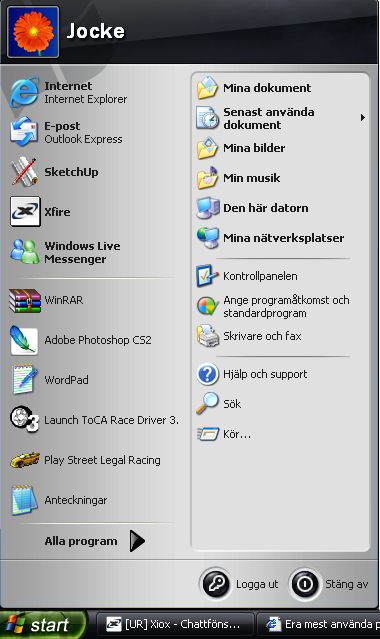Click the ToCA Race Driver 3 icon
The image size is (380, 639).
tap(24, 419)
